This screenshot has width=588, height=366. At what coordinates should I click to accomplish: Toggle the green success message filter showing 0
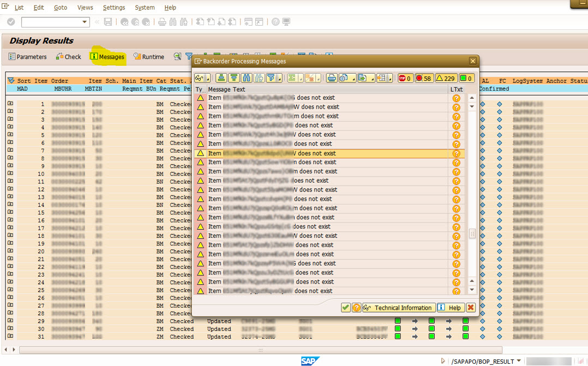pyautogui.click(x=466, y=78)
